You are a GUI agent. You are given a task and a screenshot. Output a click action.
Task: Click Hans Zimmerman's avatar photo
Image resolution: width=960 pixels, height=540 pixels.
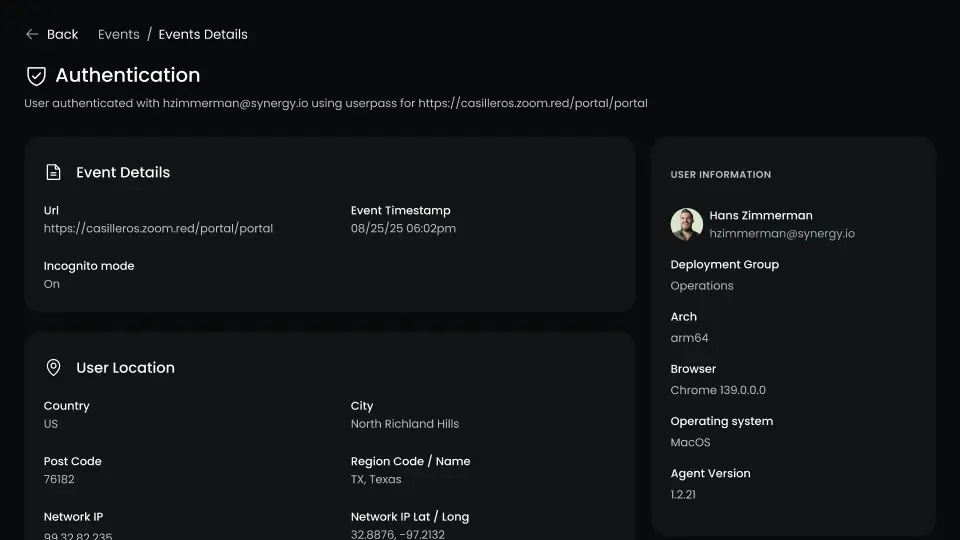(x=687, y=224)
